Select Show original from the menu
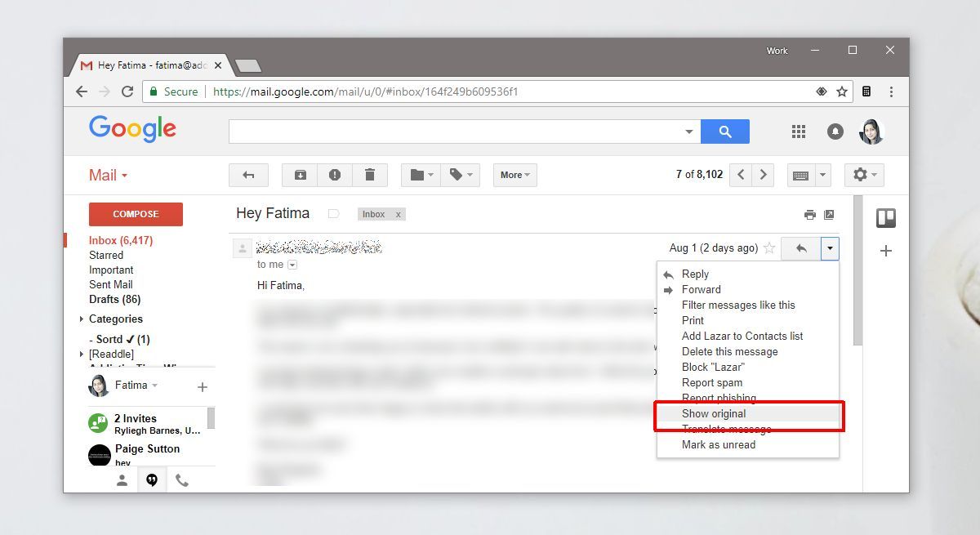 [714, 414]
